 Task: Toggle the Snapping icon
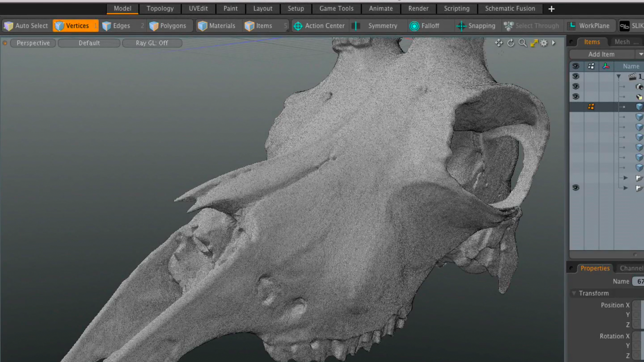(x=461, y=26)
